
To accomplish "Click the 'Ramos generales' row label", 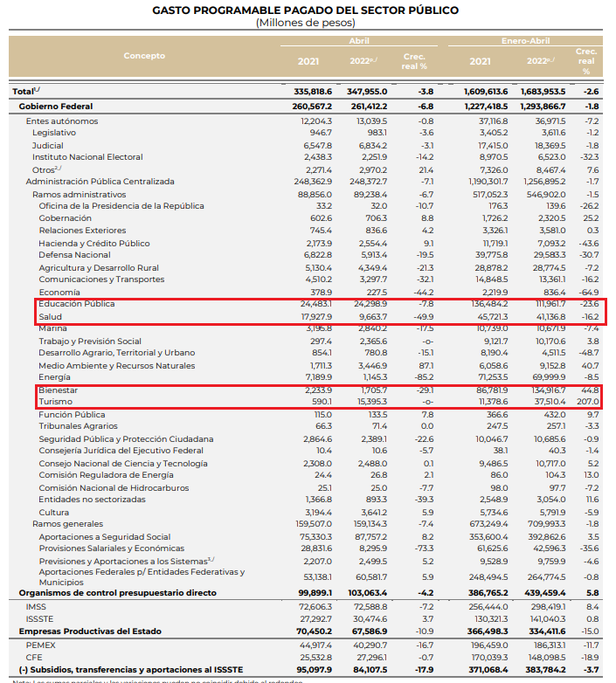I will (66, 524).
